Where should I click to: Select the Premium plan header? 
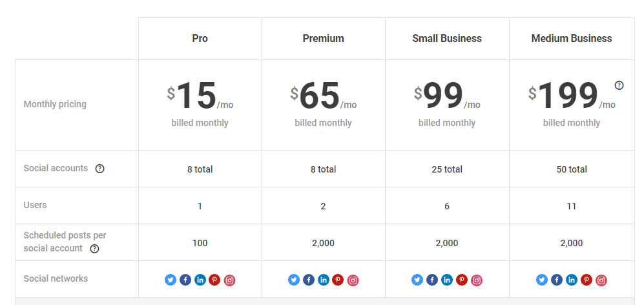tap(323, 39)
